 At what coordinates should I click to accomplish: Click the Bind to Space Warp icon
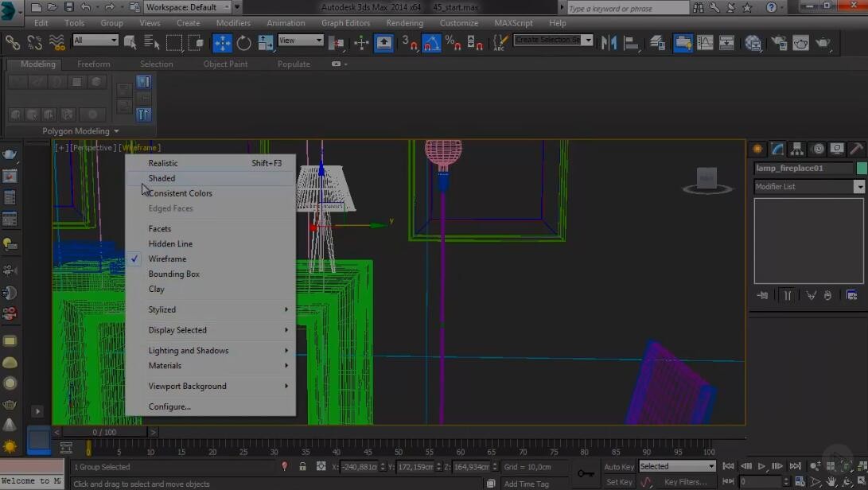coord(56,42)
